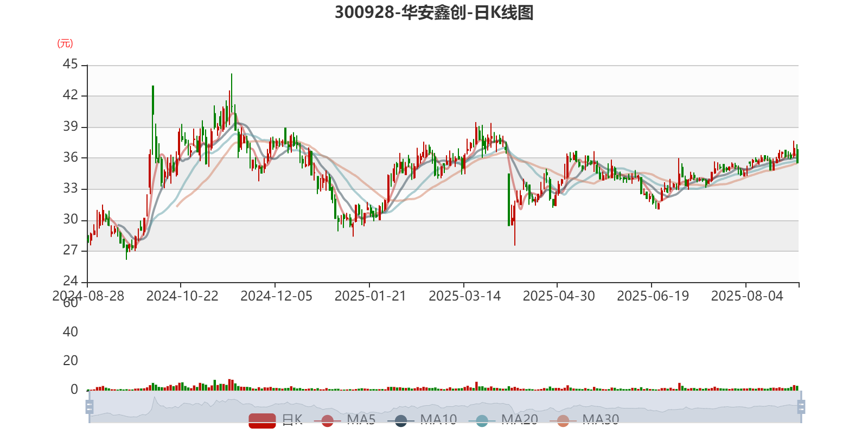Click the 2024-12-05 date axis label
Image resolution: width=868 pixels, height=434 pixels.
[x=276, y=296]
